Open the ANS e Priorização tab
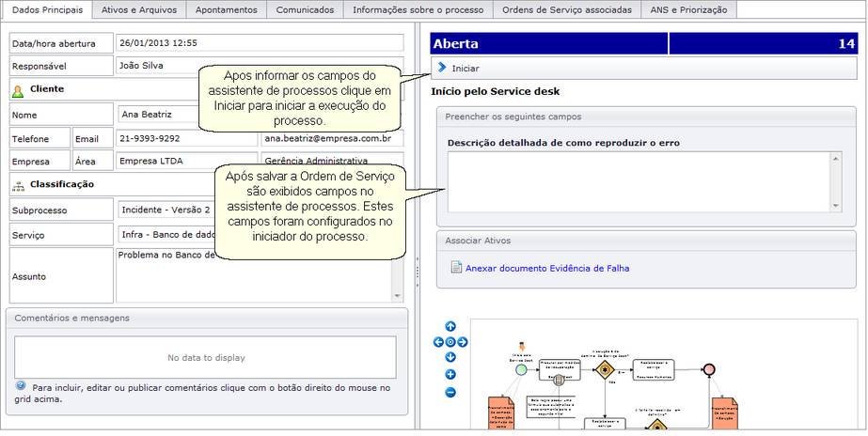Viewport: 868px width, 436px height. [x=688, y=9]
